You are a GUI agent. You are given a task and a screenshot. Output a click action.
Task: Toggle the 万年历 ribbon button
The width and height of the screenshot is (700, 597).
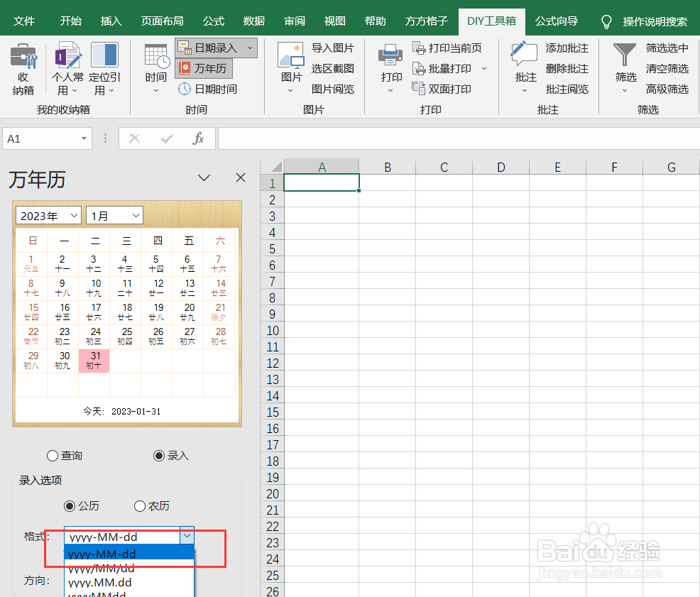(204, 68)
